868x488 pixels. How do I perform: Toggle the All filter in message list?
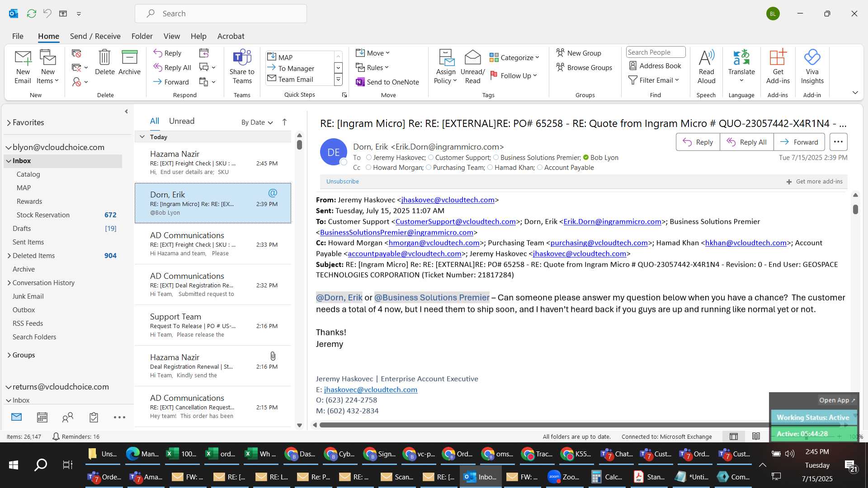point(155,121)
